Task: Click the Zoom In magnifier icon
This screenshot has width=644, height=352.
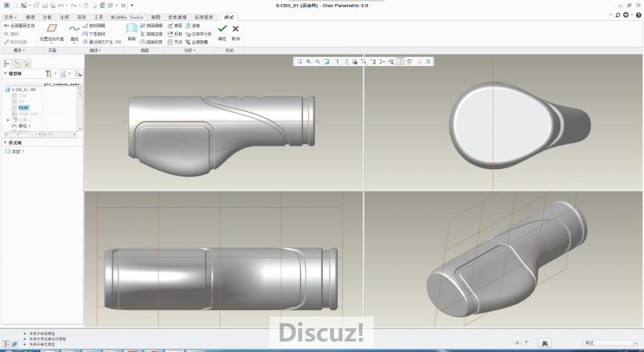Action: pyautogui.click(x=308, y=61)
